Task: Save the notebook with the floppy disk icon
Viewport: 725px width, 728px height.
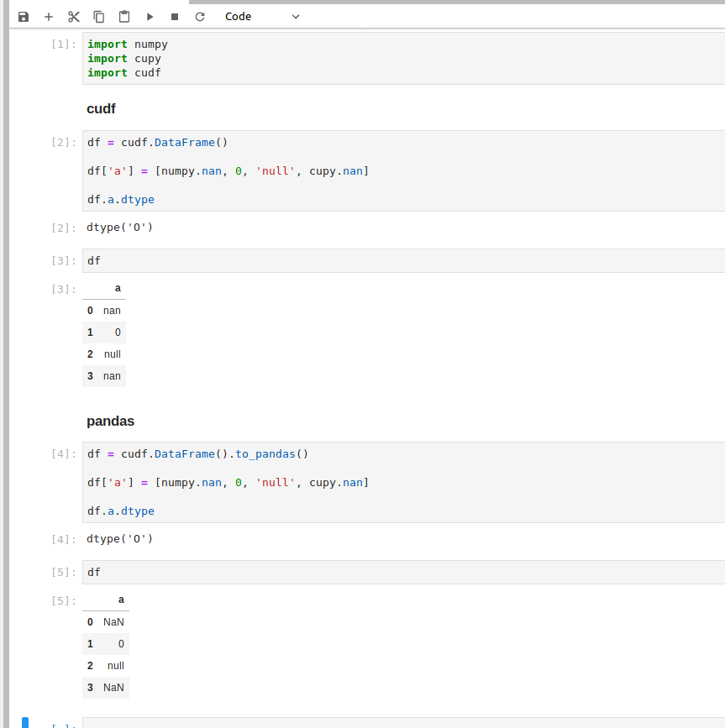Action: point(24,17)
